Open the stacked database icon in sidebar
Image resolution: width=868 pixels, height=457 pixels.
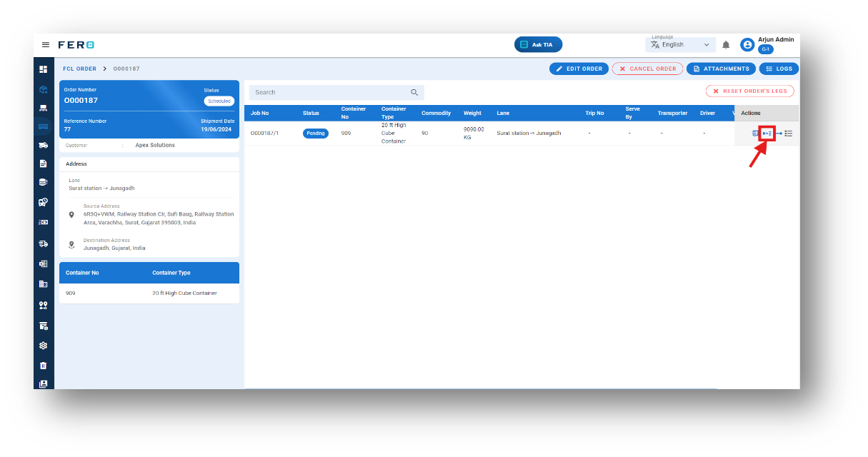tap(44, 182)
